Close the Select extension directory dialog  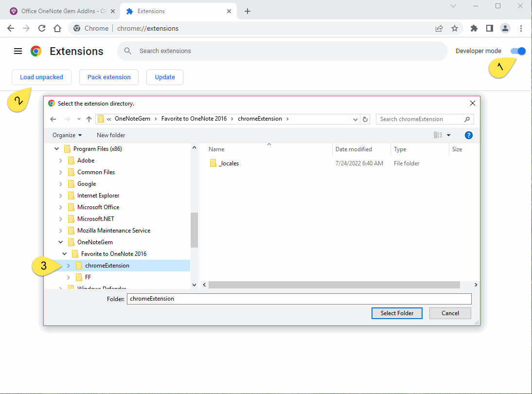click(472, 103)
